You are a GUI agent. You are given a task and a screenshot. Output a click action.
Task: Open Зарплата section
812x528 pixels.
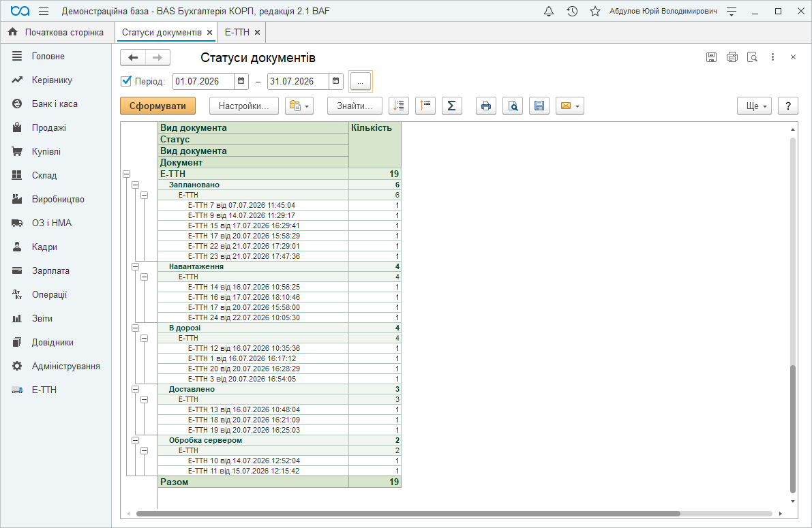pos(56,270)
